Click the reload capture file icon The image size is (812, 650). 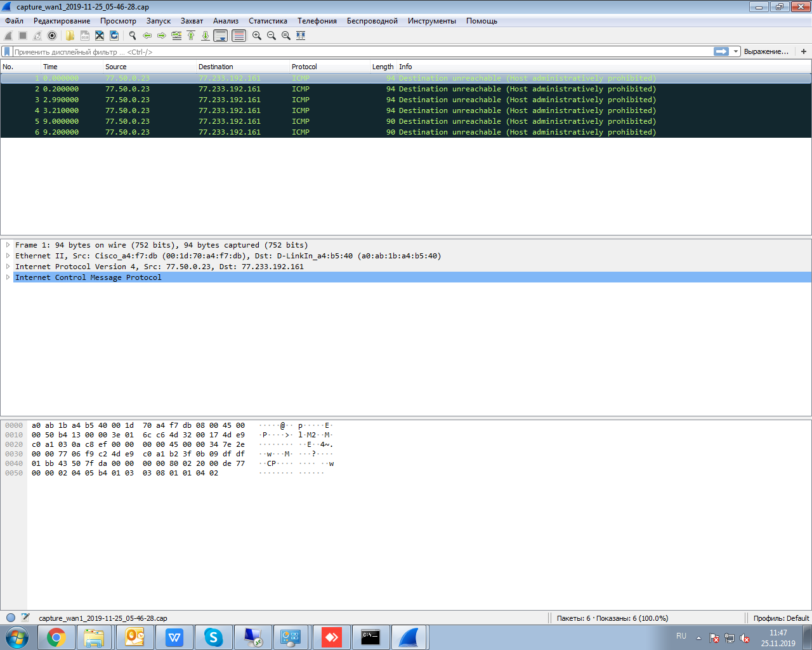114,36
